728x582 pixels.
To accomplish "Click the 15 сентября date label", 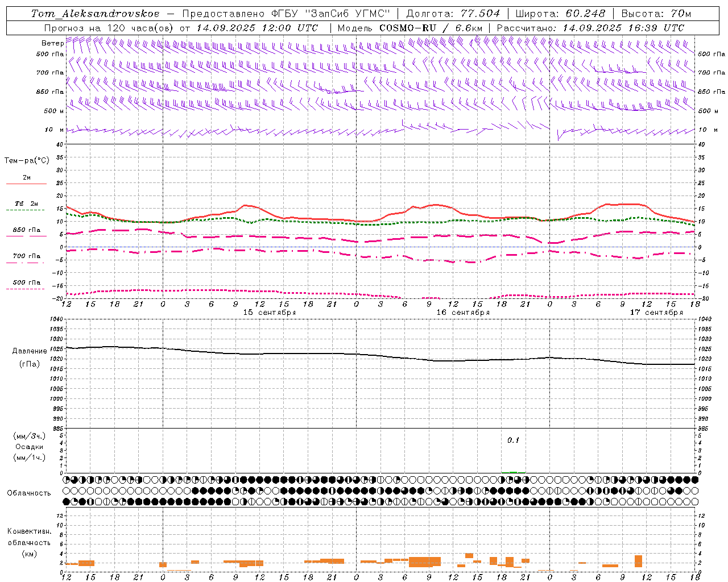I will point(270,312).
